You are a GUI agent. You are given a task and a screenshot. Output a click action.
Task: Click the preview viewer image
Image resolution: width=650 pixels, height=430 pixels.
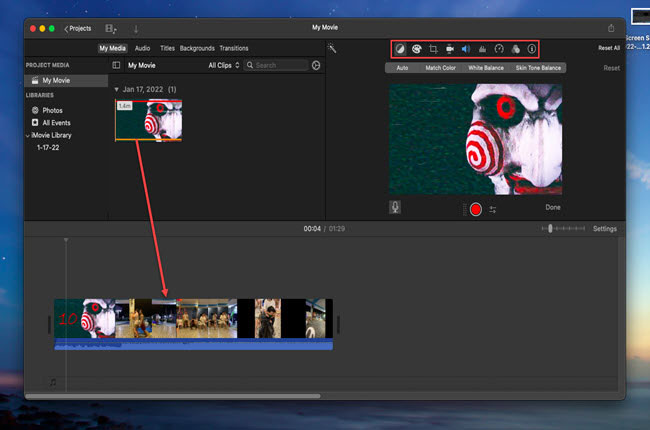coord(475,139)
